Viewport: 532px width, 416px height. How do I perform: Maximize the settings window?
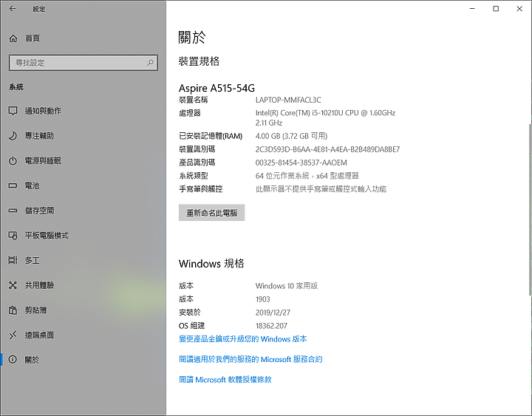click(496, 9)
